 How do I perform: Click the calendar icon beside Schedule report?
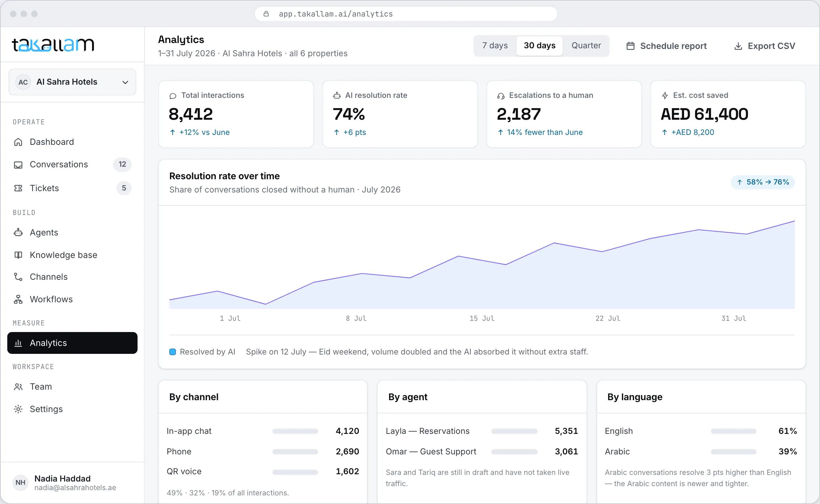click(631, 46)
